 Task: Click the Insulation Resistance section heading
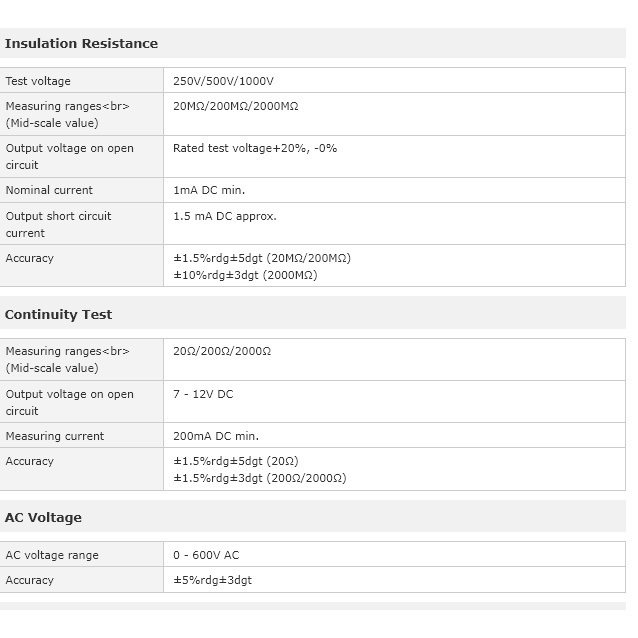coord(81,43)
